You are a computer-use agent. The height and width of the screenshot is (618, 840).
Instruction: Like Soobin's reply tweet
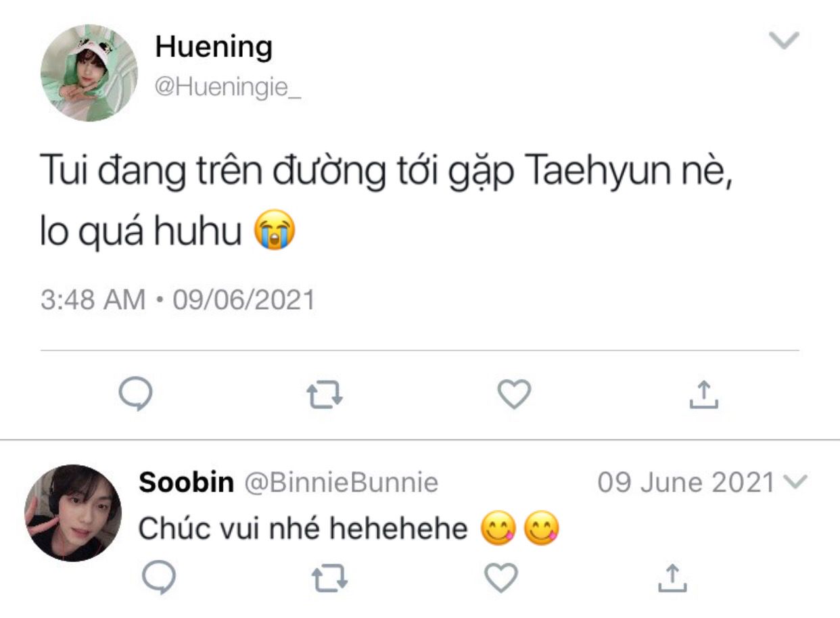(502, 577)
